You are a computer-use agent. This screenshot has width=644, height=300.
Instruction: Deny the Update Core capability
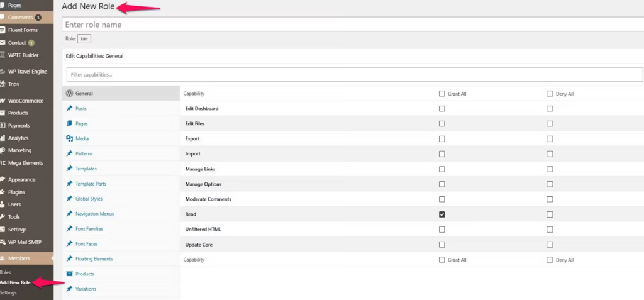tap(550, 245)
